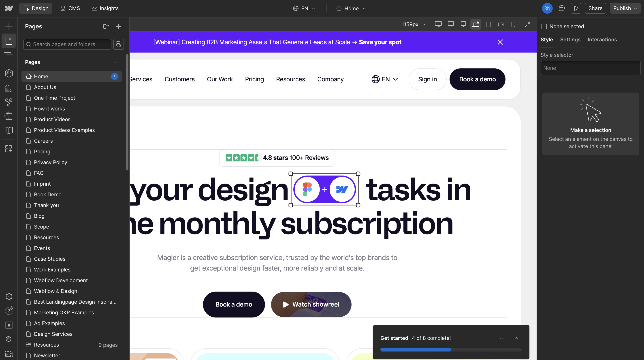This screenshot has width=644, height=360.
Task: Open the About Us page
Action: tap(72, 87)
